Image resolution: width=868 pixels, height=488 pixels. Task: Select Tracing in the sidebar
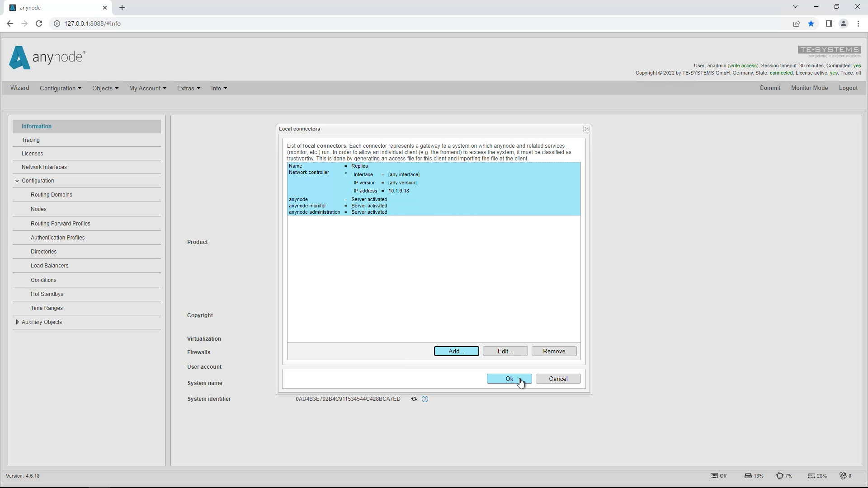pyautogui.click(x=87, y=140)
